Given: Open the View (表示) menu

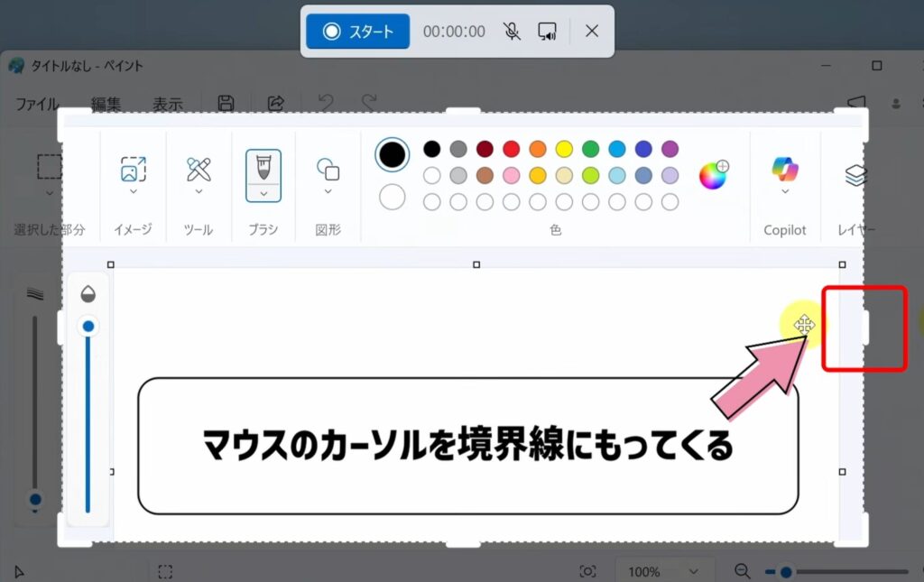Looking at the screenshot, I should pos(170,103).
